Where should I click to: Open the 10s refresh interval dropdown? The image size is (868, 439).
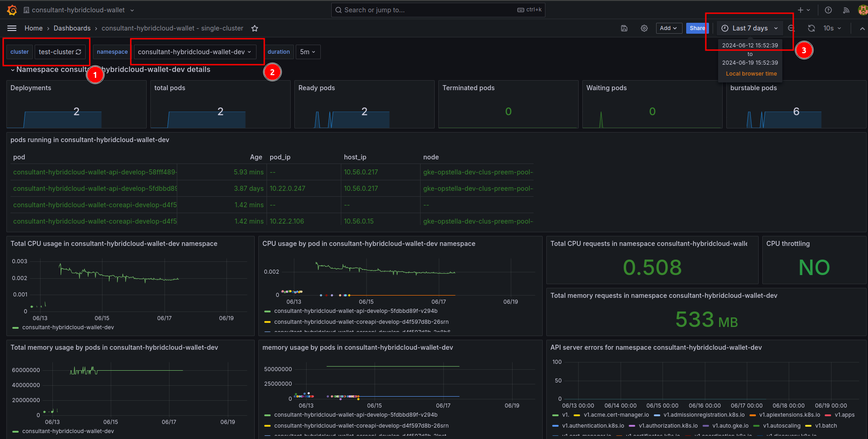(832, 28)
